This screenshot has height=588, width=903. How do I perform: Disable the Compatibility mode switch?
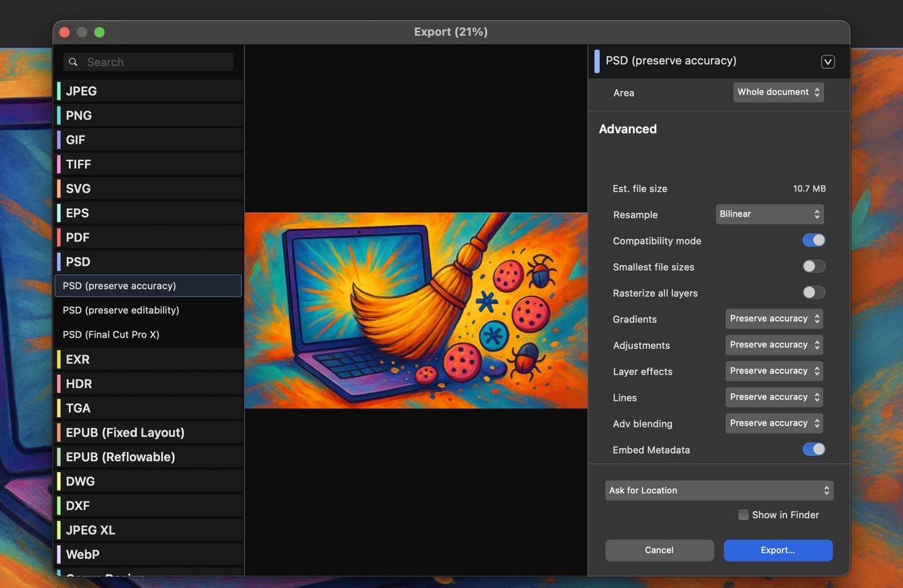click(814, 240)
